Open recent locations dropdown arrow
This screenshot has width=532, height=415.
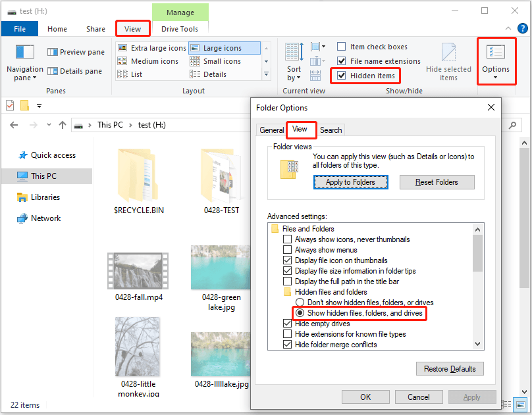(x=49, y=125)
